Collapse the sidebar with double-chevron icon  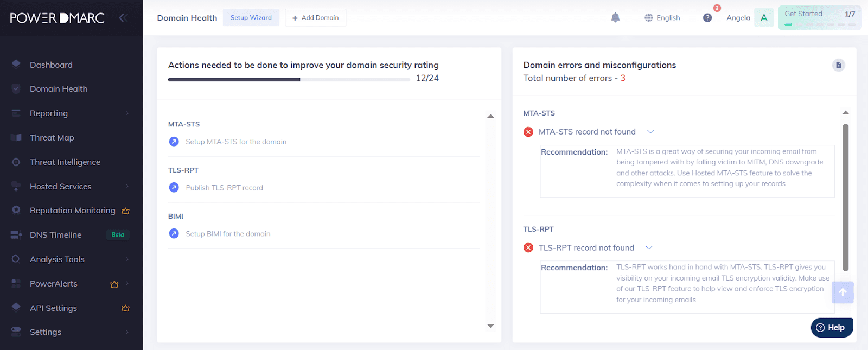point(123,18)
